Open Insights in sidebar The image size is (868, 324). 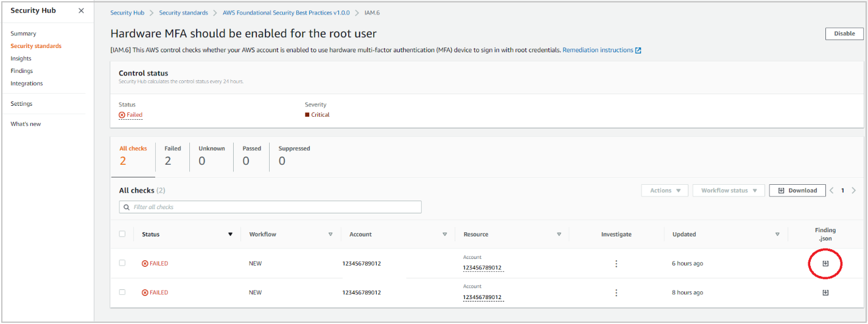pos(21,58)
